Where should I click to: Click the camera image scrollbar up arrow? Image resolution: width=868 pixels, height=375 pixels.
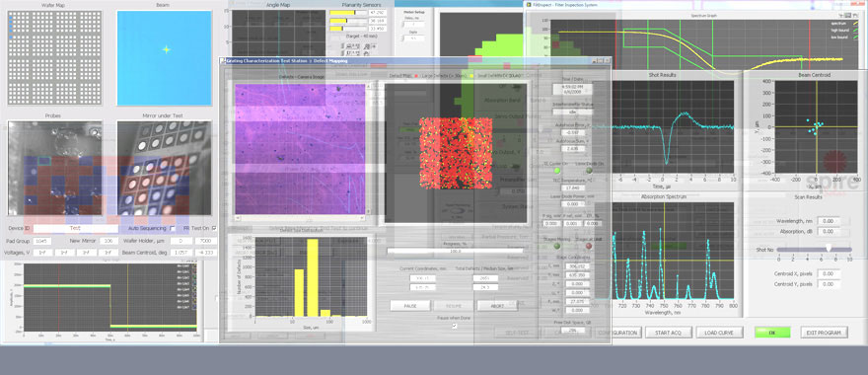[369, 87]
